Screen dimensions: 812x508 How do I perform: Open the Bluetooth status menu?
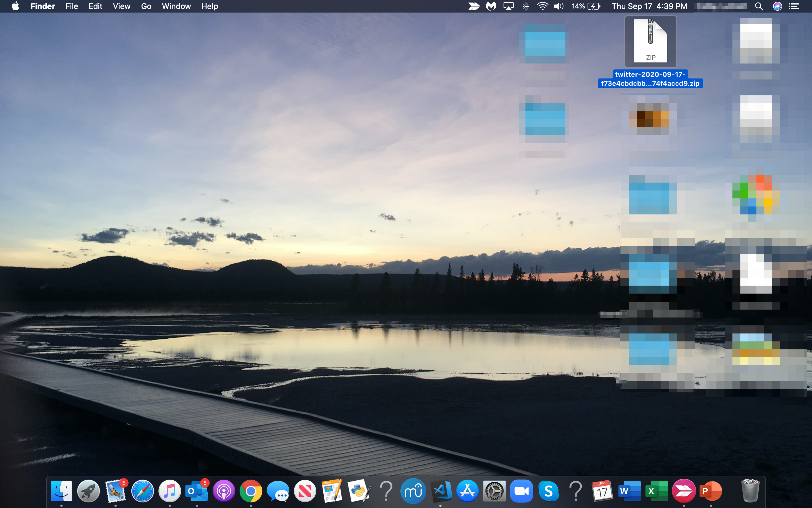[x=526, y=6]
